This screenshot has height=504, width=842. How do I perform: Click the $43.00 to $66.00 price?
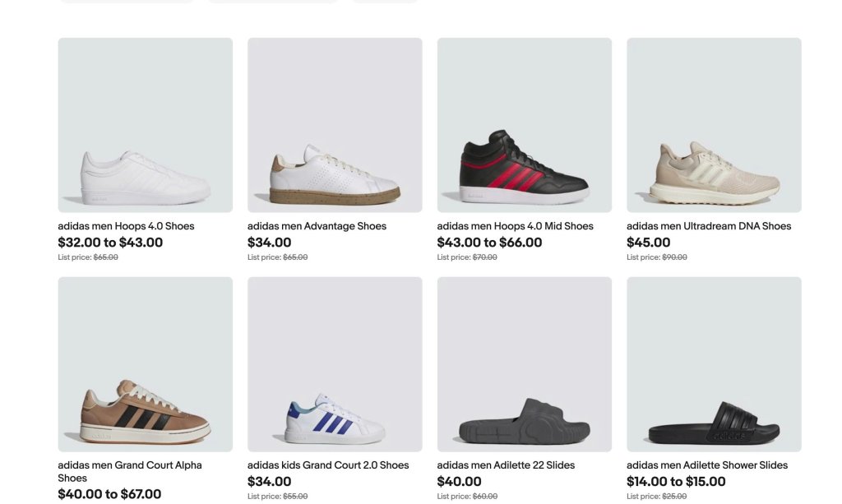(x=489, y=243)
